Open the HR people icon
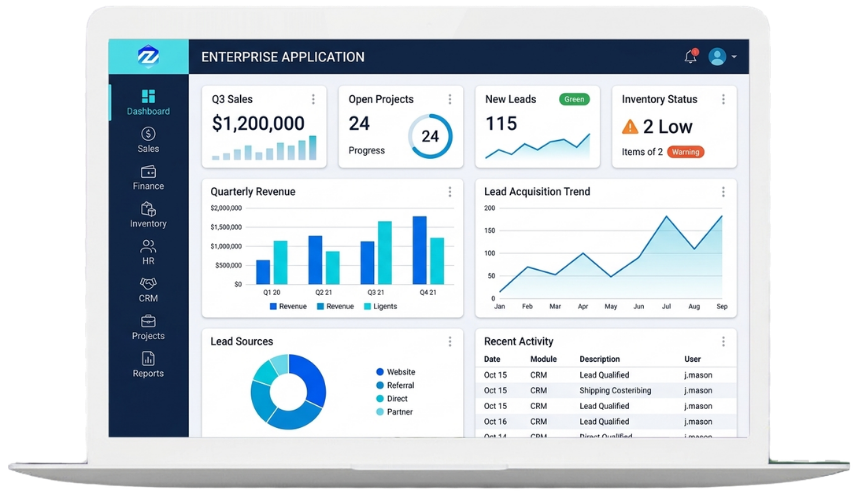Viewport: 858px width, 494px height. (148, 246)
